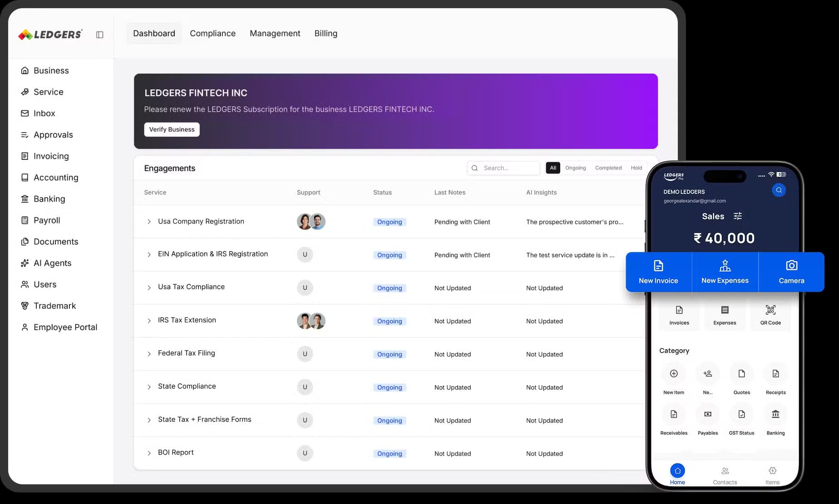Expand Usa Company Registration row
Viewport: 839px width, 504px height.
[x=149, y=222]
